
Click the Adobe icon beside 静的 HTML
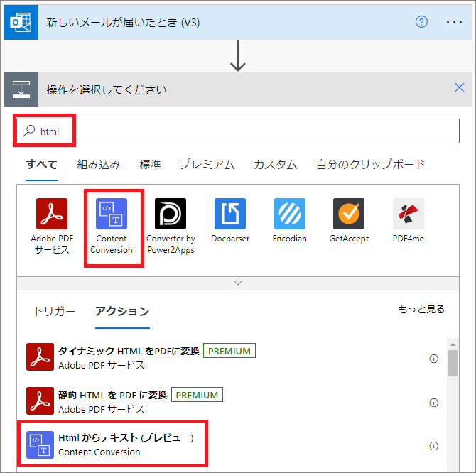pyautogui.click(x=40, y=401)
